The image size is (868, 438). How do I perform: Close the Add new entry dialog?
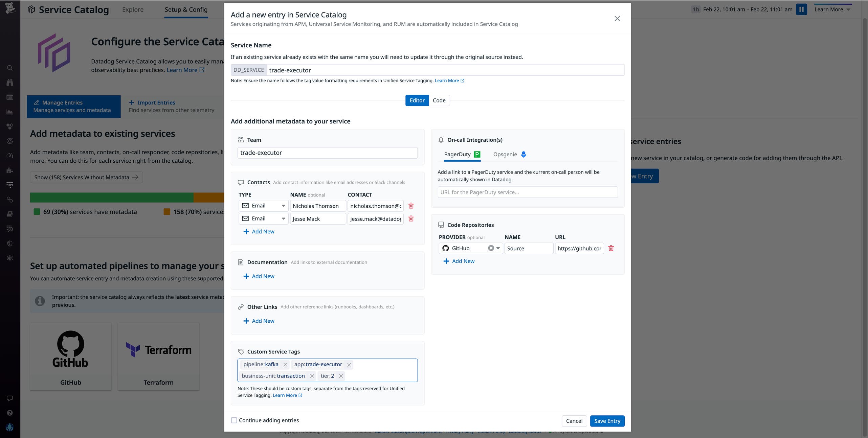tap(617, 19)
